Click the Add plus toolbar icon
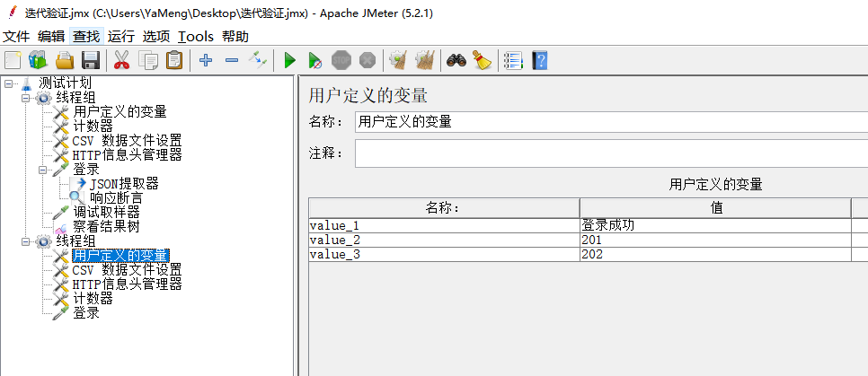Image resolution: width=868 pixels, height=376 pixels. tap(206, 60)
